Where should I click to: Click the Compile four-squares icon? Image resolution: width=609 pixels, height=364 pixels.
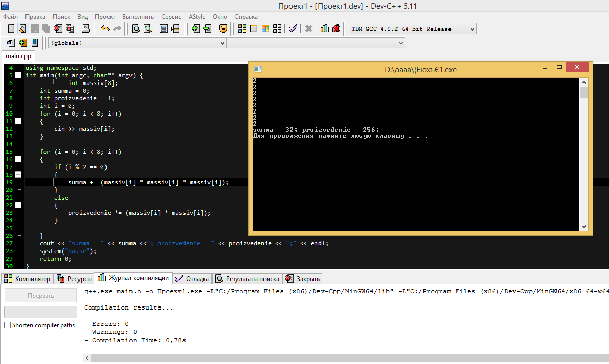coord(242,29)
